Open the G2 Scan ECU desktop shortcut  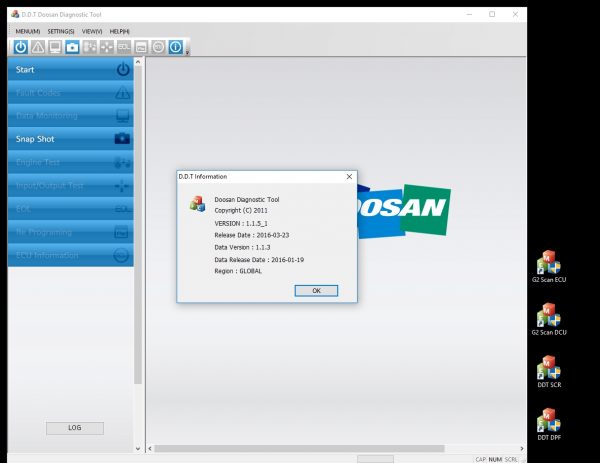pos(549,267)
